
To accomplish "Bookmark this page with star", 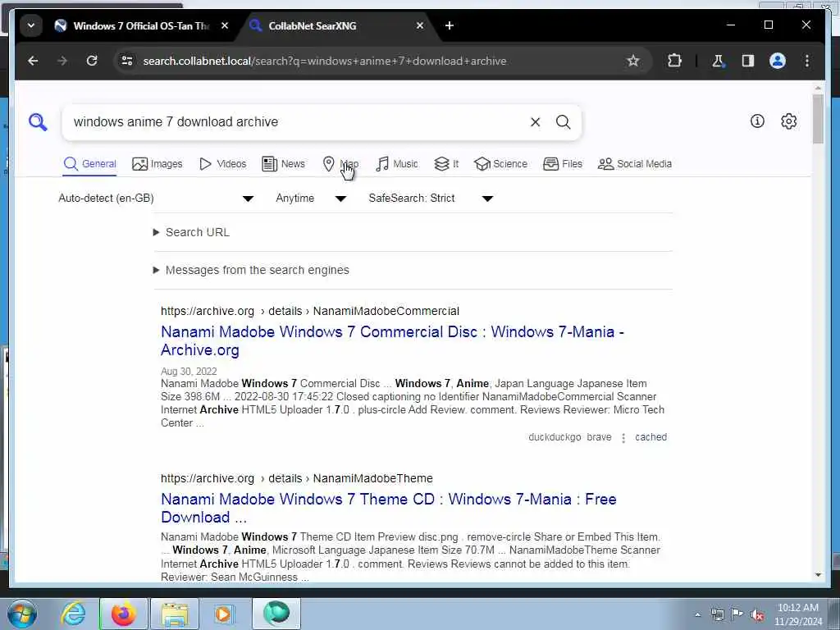I will pos(632,61).
